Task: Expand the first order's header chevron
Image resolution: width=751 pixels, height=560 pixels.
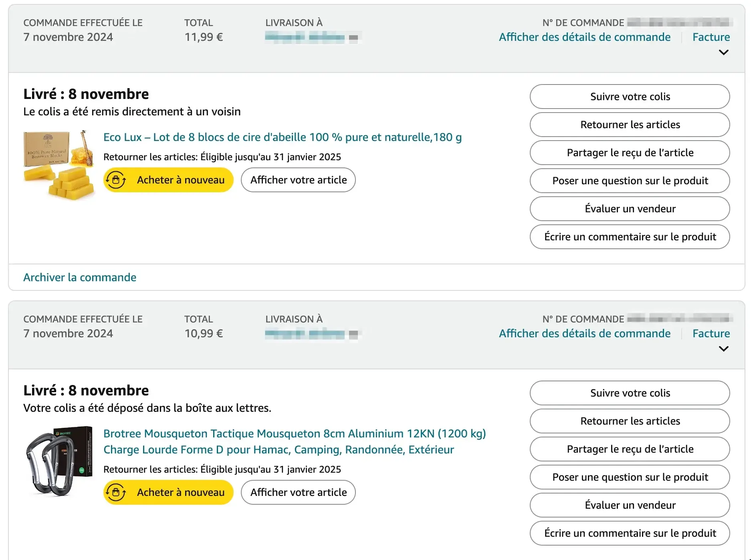Action: pos(723,52)
